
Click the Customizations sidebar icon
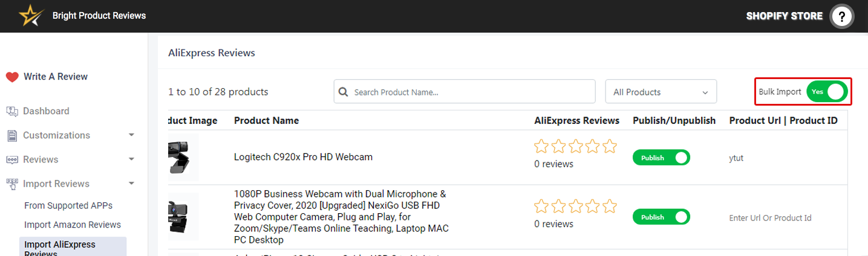click(12, 135)
